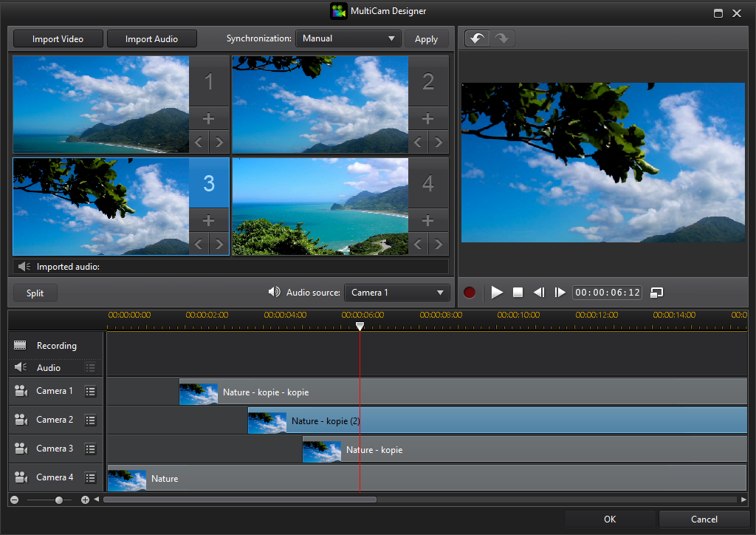This screenshot has width=756, height=535.
Task: Open Camera 1 track options list icon
Action: point(90,392)
